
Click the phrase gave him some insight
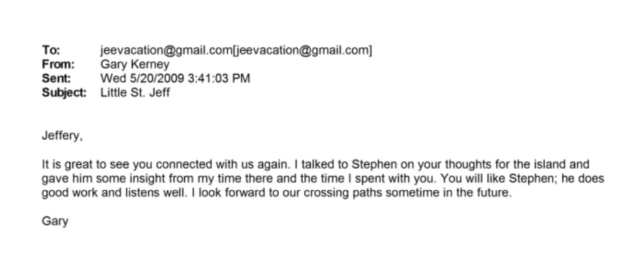point(101,179)
